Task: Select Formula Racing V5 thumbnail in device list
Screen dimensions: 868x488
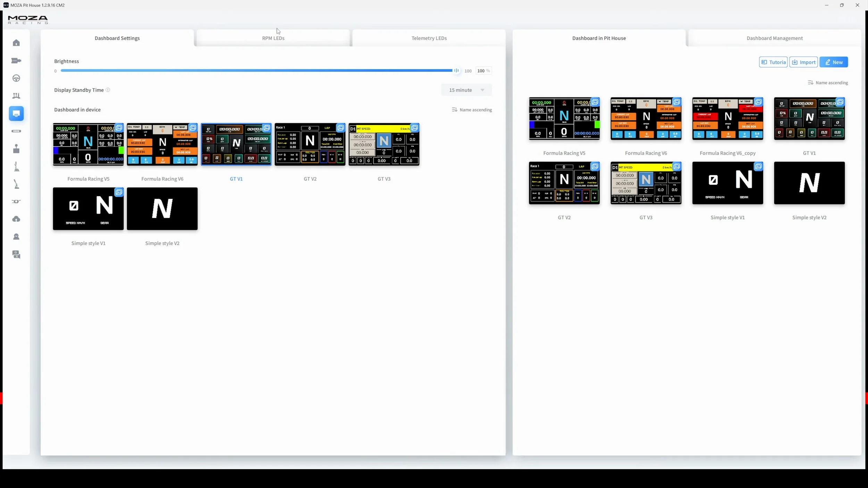Action: coord(88,144)
